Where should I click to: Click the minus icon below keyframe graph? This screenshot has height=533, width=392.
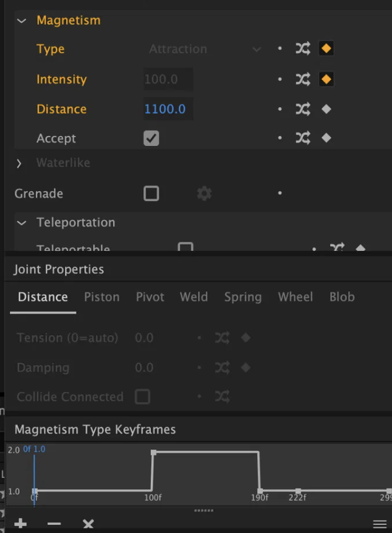(54, 524)
